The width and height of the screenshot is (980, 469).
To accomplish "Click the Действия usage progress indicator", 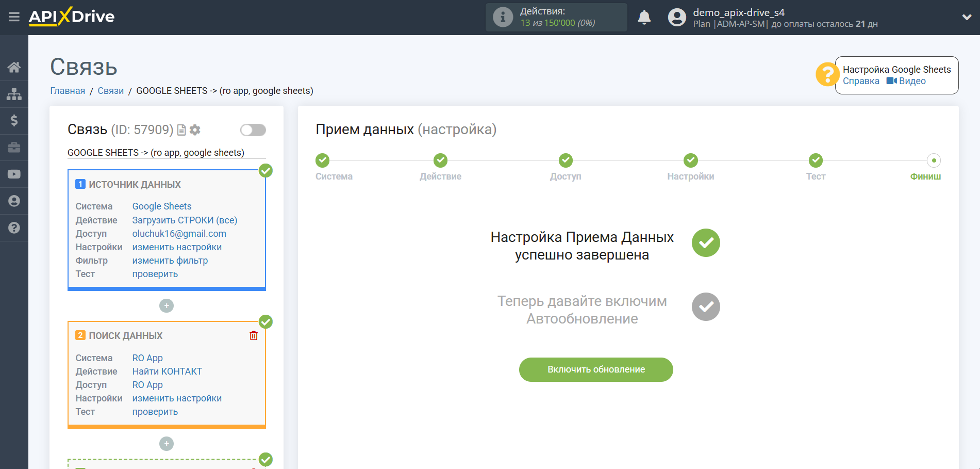I will 556,17.
